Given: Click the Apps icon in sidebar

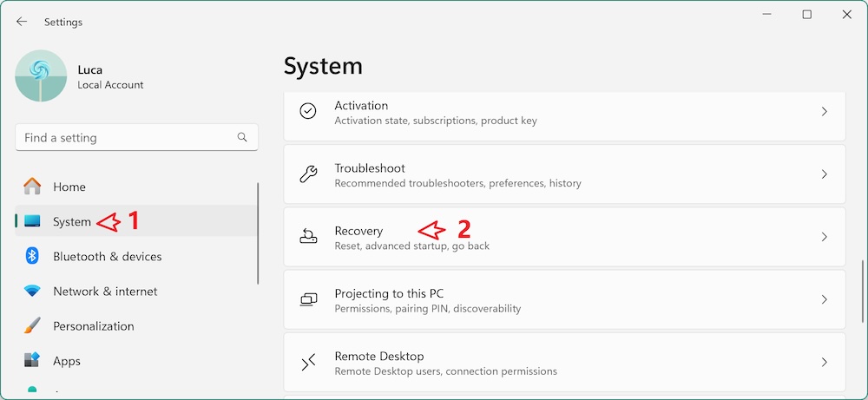Looking at the screenshot, I should pyautogui.click(x=32, y=361).
